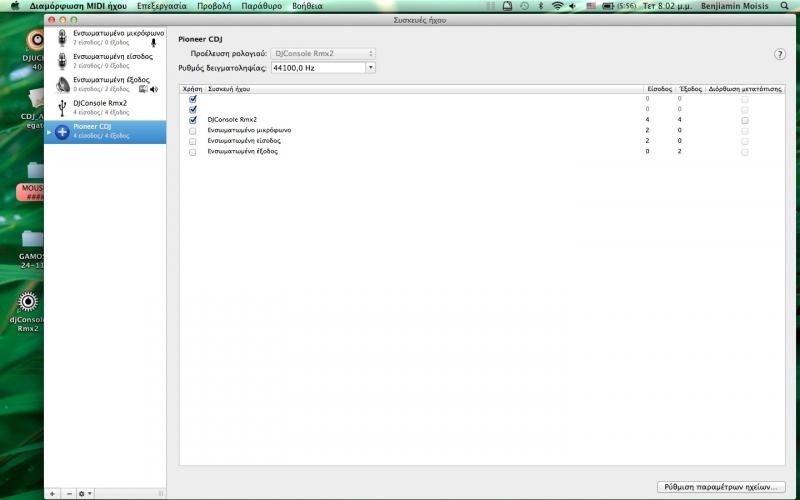Enable Ενσωματωμένο μικρόφωνο use checkbox
The width and height of the screenshot is (800, 500).
coord(193,130)
